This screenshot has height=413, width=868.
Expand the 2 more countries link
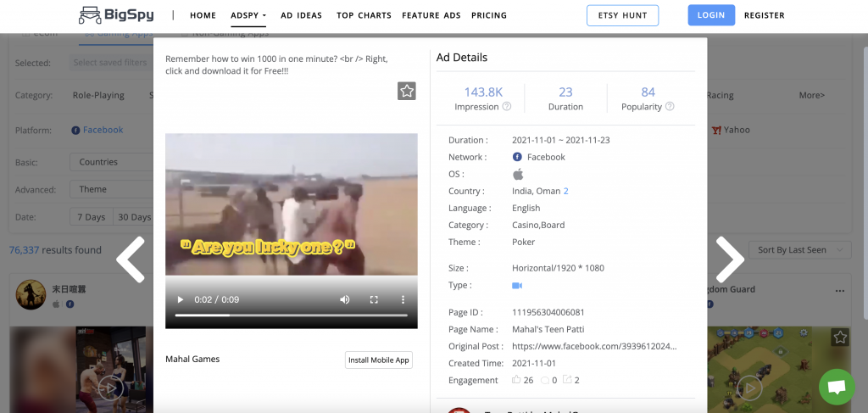(565, 191)
